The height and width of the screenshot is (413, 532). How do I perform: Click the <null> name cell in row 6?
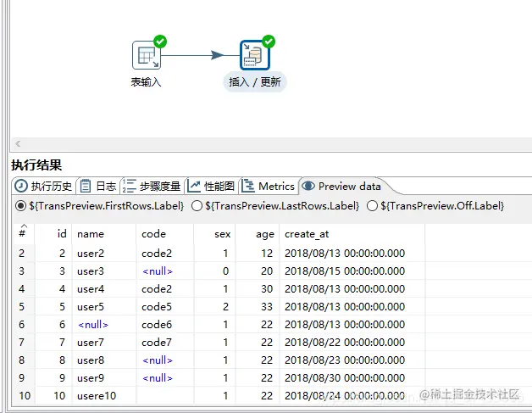104,324
